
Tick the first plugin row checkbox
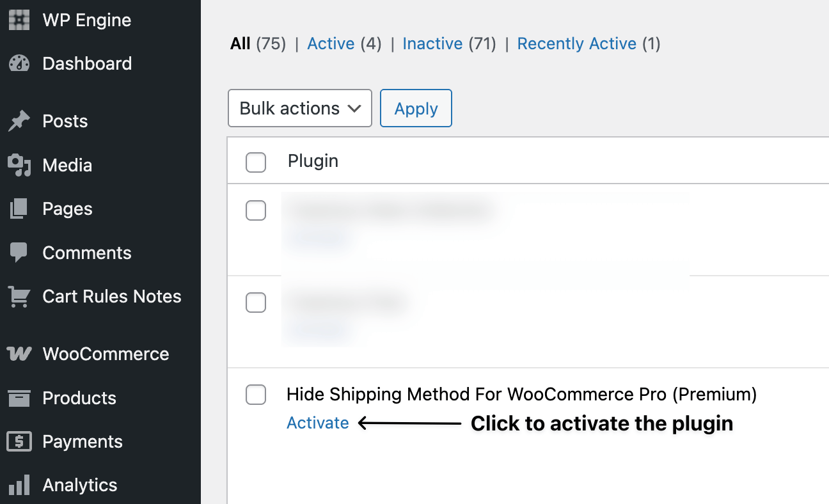click(255, 210)
